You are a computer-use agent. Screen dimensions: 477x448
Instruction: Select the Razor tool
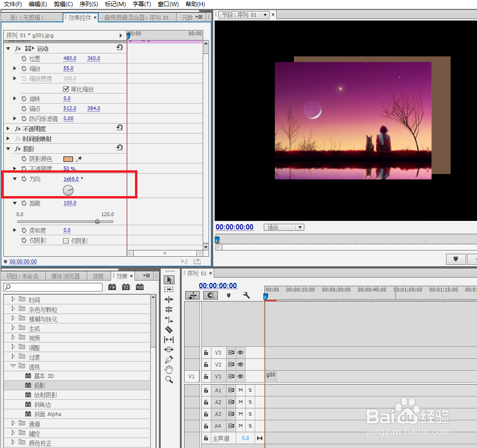[x=169, y=330]
